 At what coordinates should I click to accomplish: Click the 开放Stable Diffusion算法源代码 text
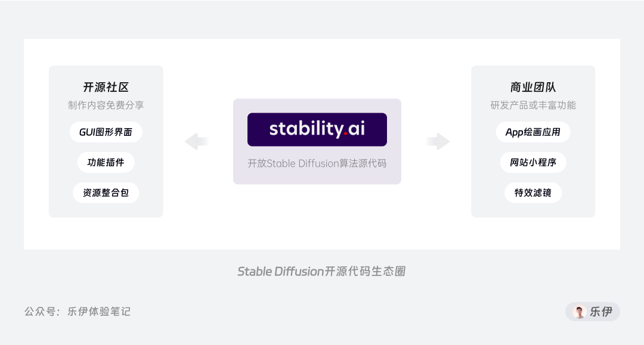pos(317,164)
